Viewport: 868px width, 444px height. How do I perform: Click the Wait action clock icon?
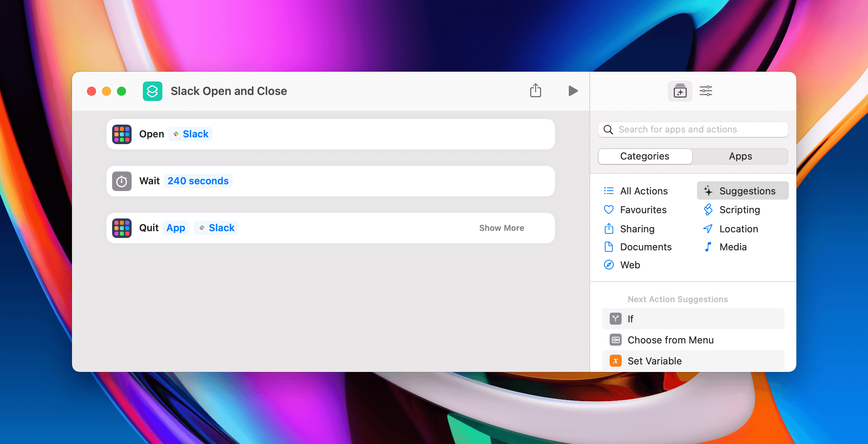pyautogui.click(x=122, y=181)
